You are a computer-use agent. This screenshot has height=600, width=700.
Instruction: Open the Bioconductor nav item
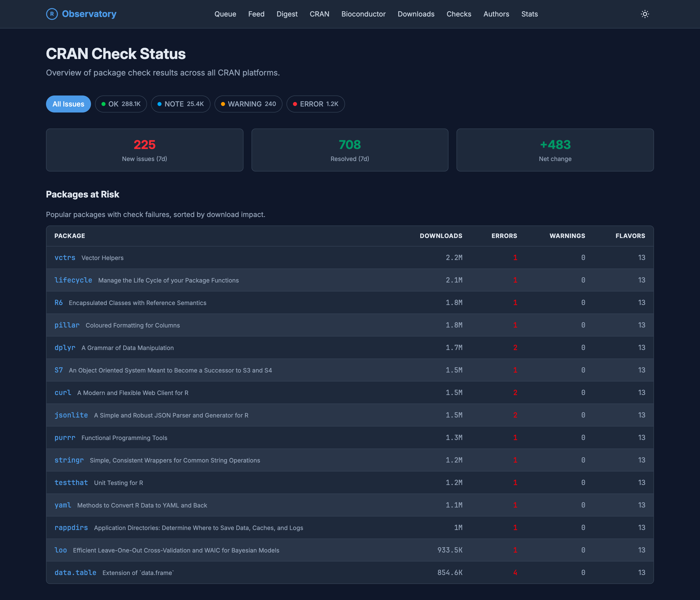(x=363, y=14)
